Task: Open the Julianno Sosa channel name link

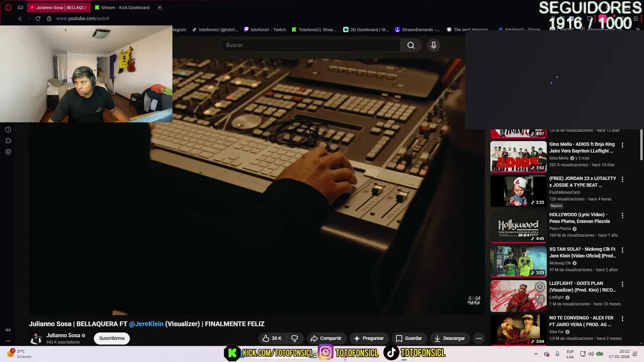Action: [x=63, y=335]
